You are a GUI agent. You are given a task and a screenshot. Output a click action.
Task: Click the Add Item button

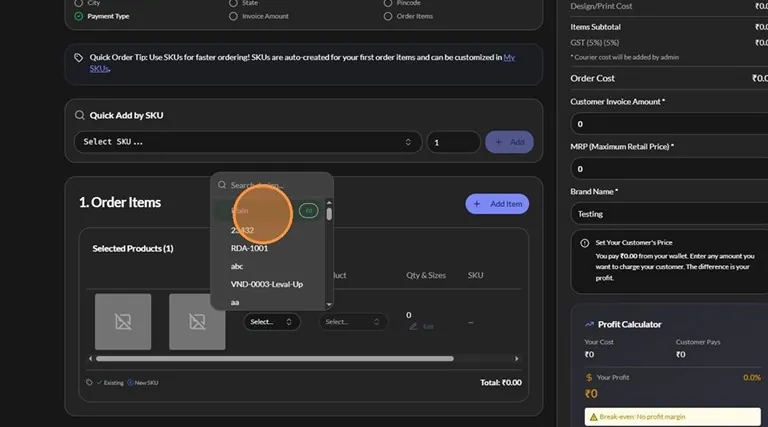pyautogui.click(x=497, y=204)
